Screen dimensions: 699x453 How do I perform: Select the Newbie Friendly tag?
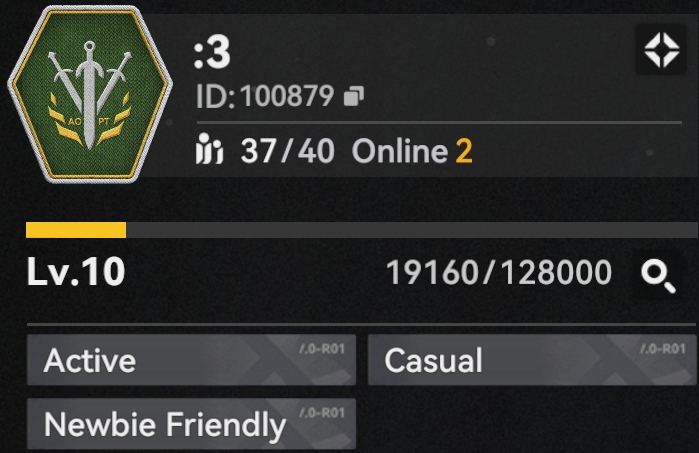pos(191,424)
